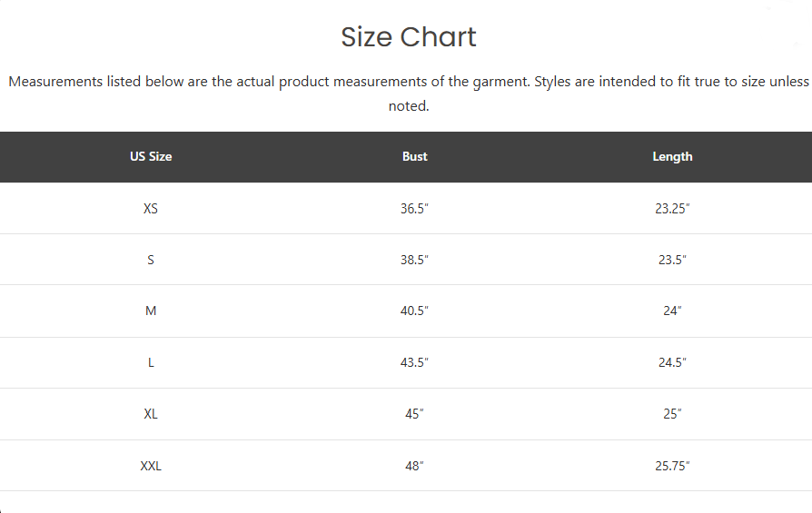Click the measurements description paragraph
This screenshot has width=812, height=513.
(409, 94)
